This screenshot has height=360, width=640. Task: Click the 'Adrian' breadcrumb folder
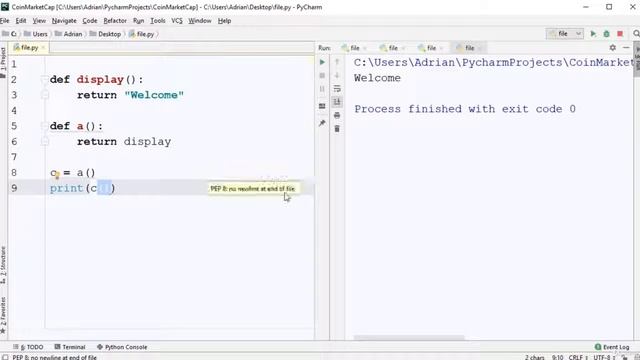(69, 34)
